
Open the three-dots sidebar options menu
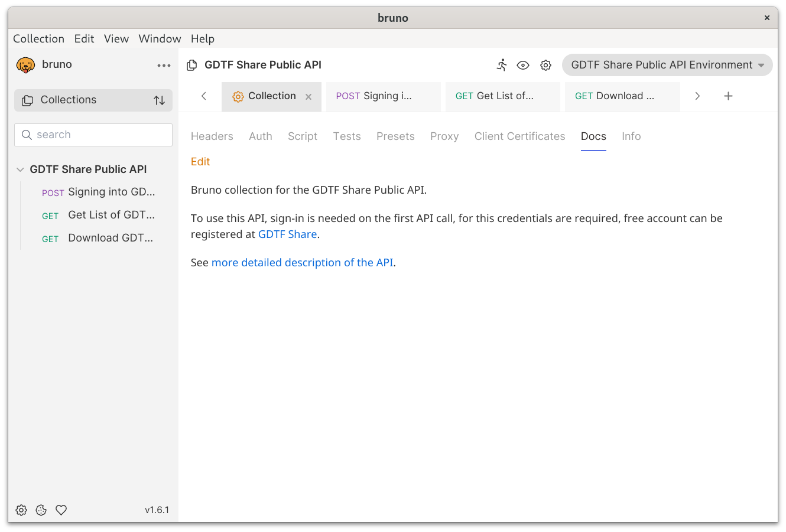tap(164, 66)
